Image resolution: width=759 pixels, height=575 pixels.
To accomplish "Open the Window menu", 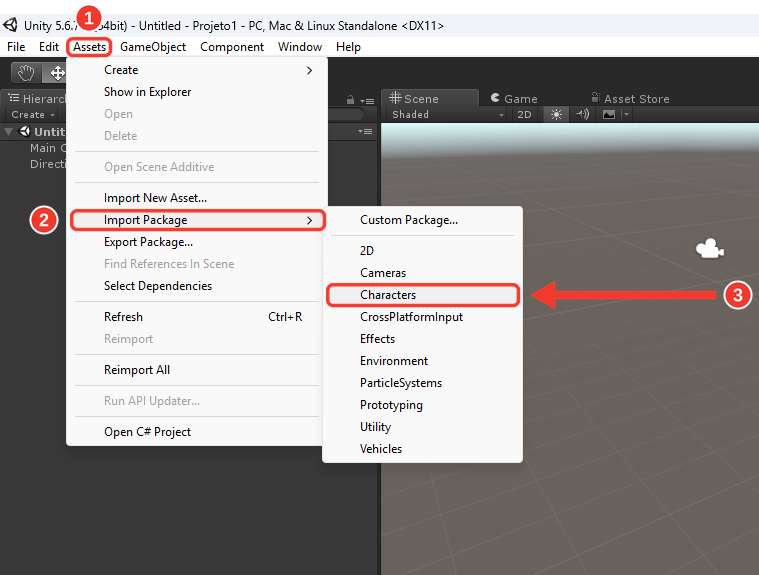I will [x=300, y=47].
